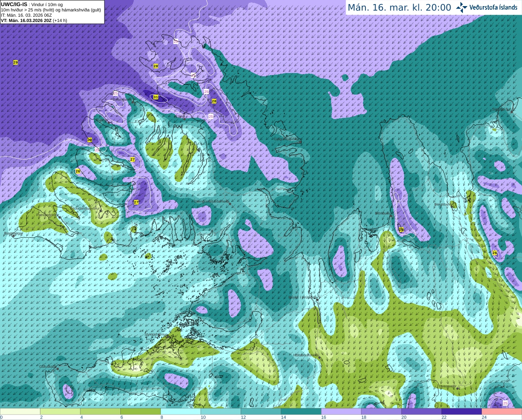
Task: Click the Flateyri station label
Action: tap(102, 120)
